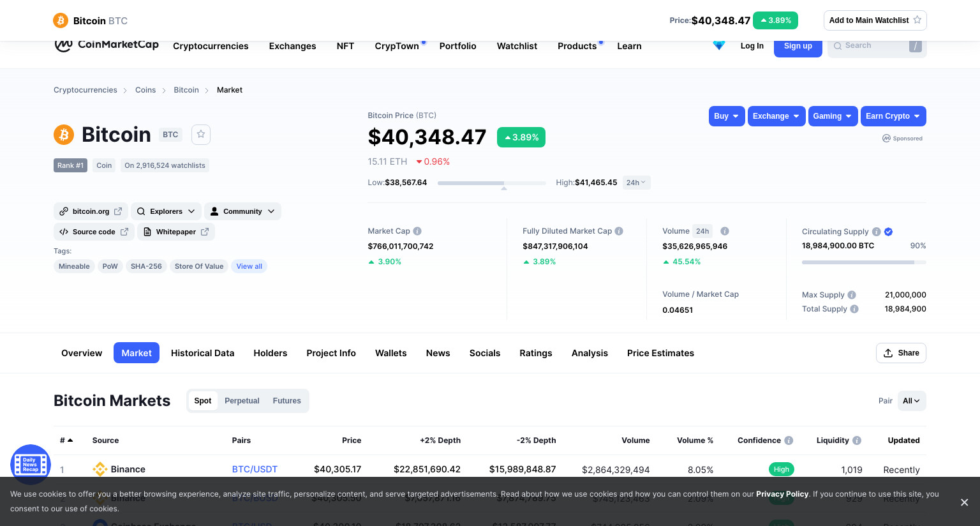Click the verified checkmark badge for Circulating Supply
The image size is (980, 526).
889,232
